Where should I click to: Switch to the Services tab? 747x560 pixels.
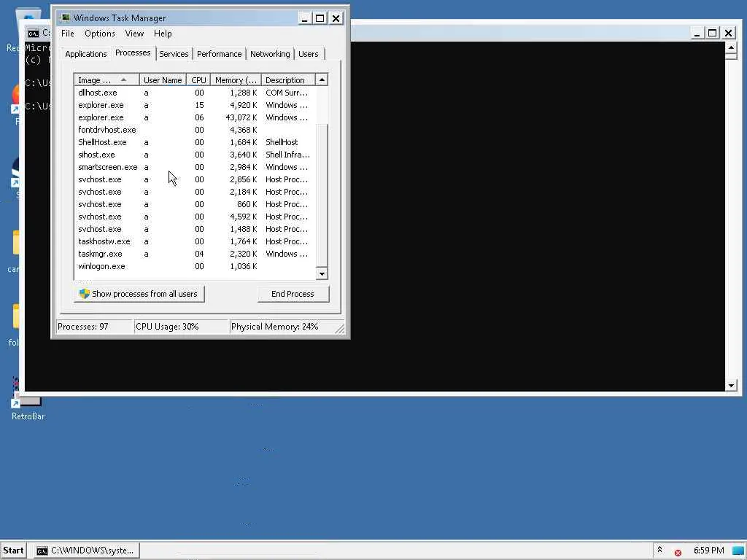point(174,54)
